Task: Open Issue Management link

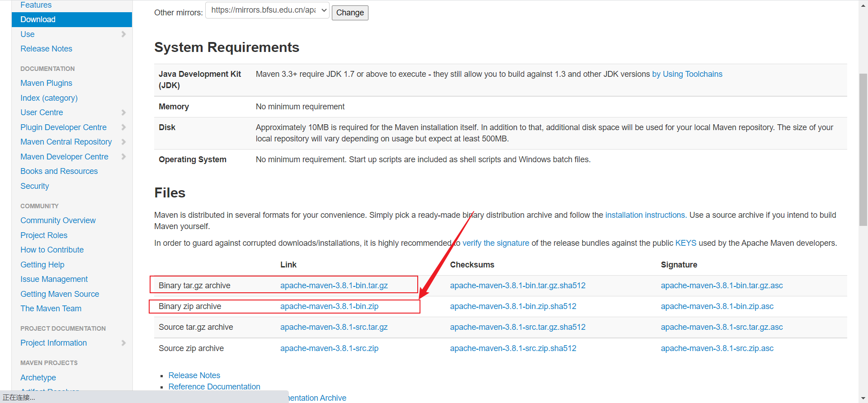Action: click(x=54, y=279)
